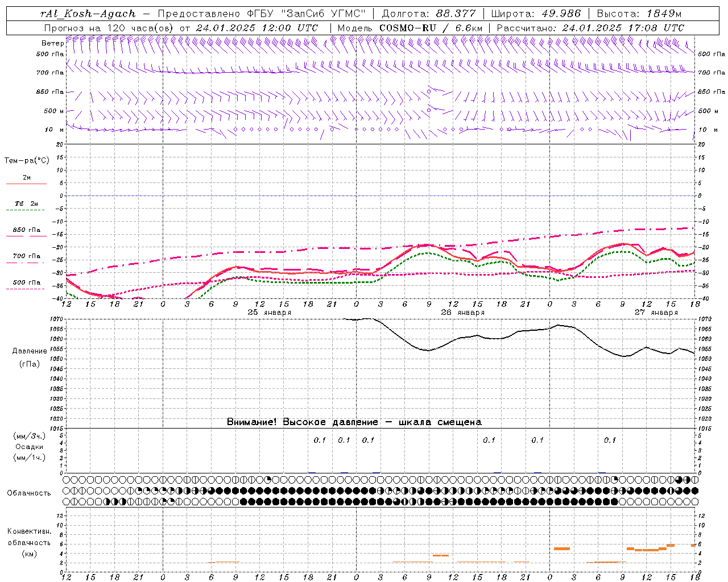Click the 1045 value on right pressure axis
The width and height of the screenshot is (728, 582).
pos(704,369)
